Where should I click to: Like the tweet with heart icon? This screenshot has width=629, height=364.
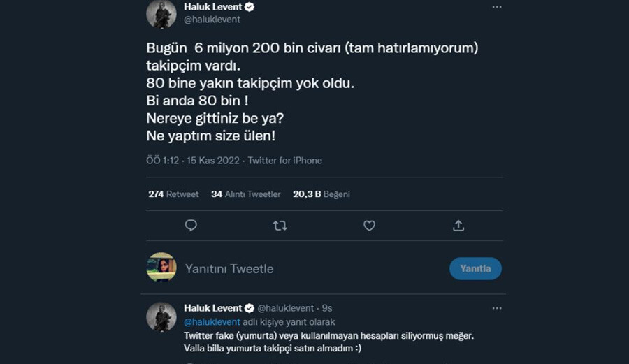click(369, 225)
